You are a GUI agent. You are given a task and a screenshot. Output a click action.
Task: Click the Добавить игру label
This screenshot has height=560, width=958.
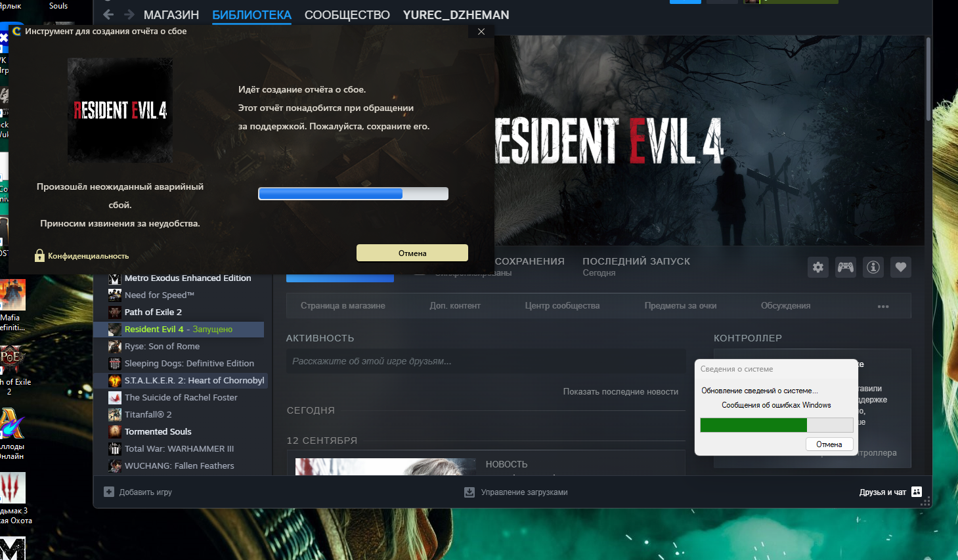[146, 492]
